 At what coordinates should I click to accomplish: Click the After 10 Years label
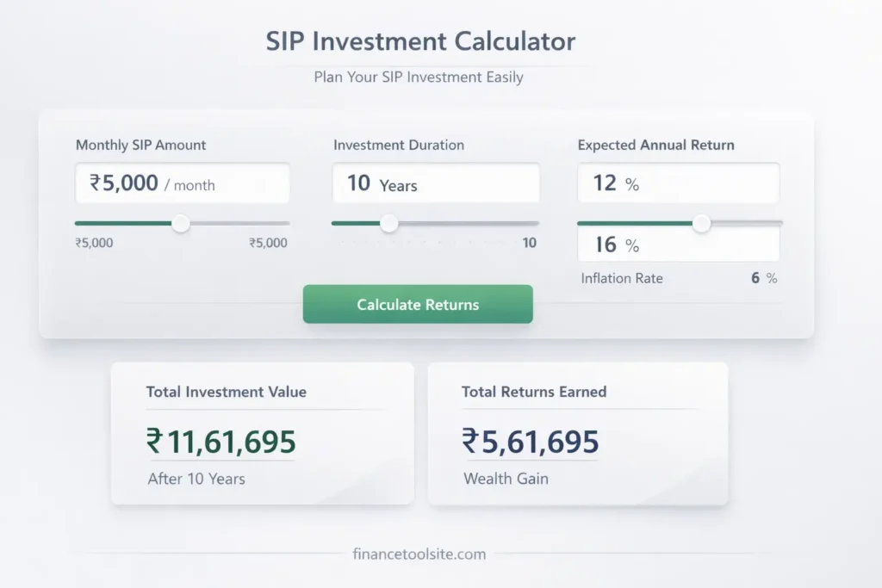point(195,479)
